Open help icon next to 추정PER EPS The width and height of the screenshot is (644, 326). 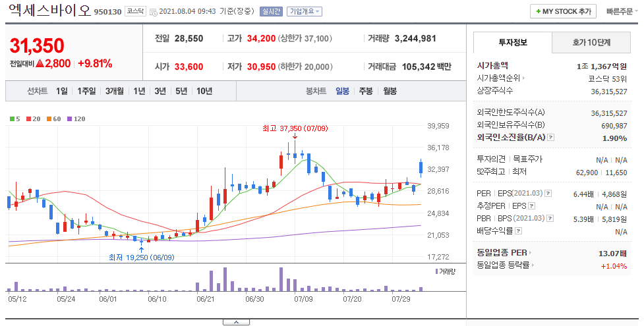click(532, 206)
